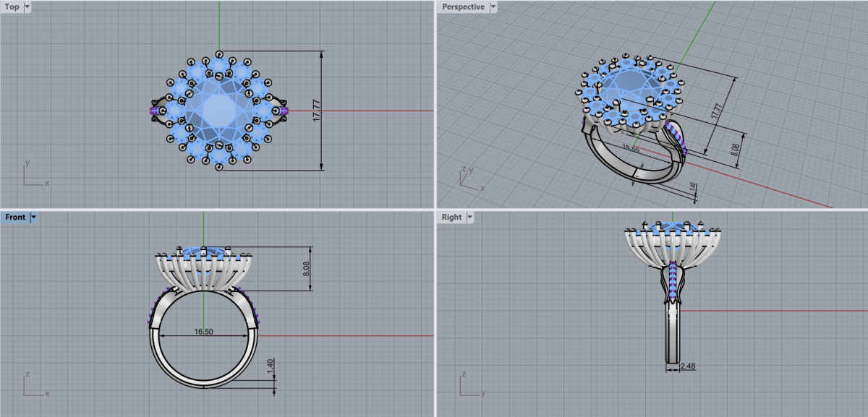Select the 8.08 dimension in Front view
This screenshot has width=868, height=417.
pyautogui.click(x=306, y=269)
